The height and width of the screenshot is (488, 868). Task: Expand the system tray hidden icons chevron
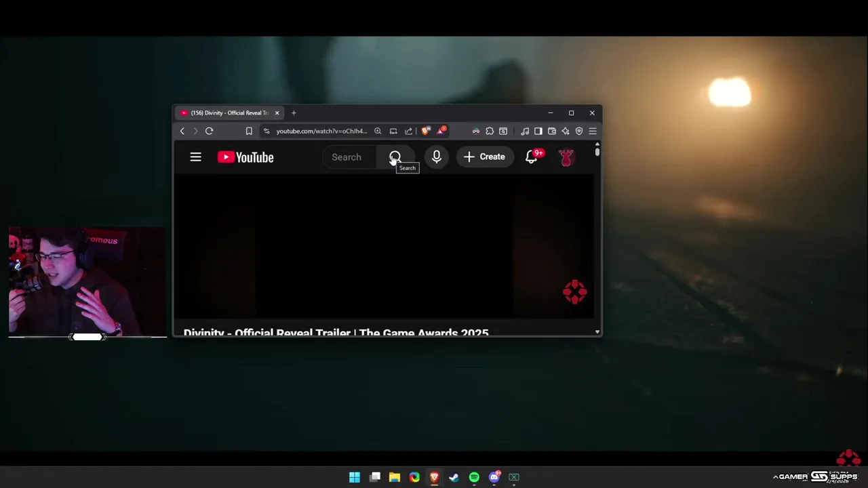775,477
